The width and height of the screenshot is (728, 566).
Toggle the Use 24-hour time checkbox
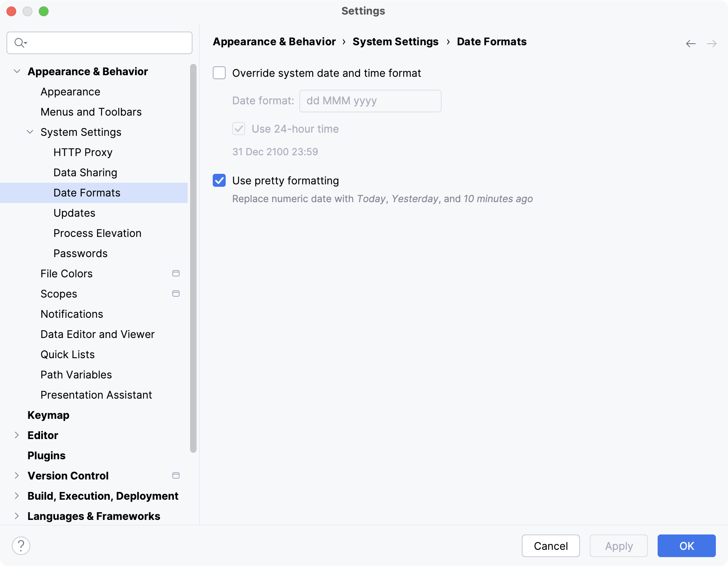tap(238, 129)
